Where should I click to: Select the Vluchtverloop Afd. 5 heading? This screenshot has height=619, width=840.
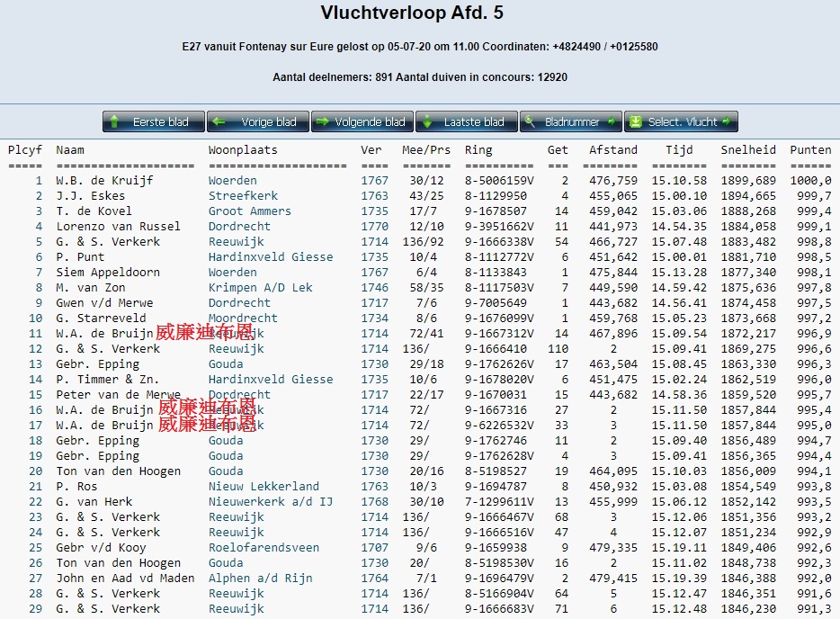412,13
